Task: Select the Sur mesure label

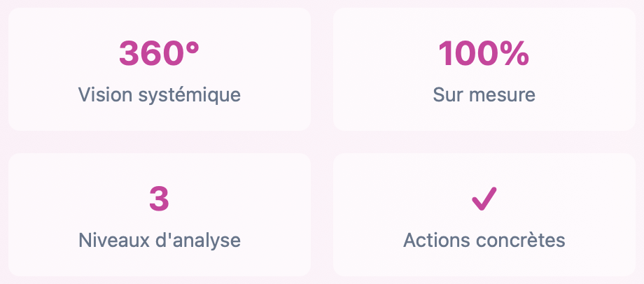Action: pos(484,95)
